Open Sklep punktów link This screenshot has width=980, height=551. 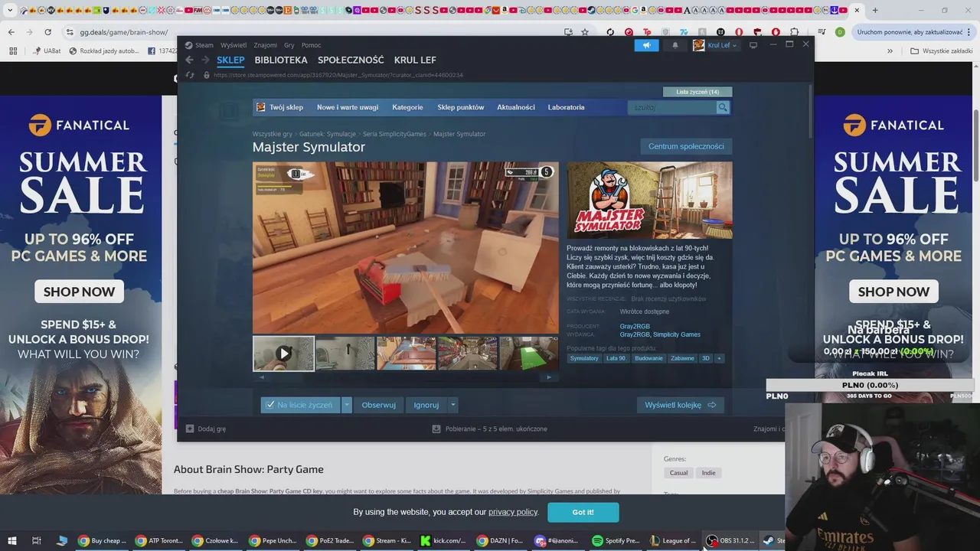pos(460,108)
